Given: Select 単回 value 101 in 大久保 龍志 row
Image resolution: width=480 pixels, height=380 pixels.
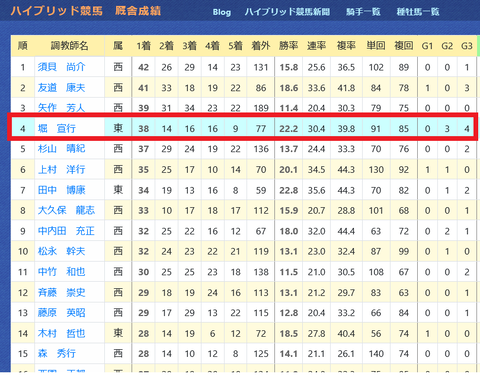Looking at the screenshot, I should point(376,211).
